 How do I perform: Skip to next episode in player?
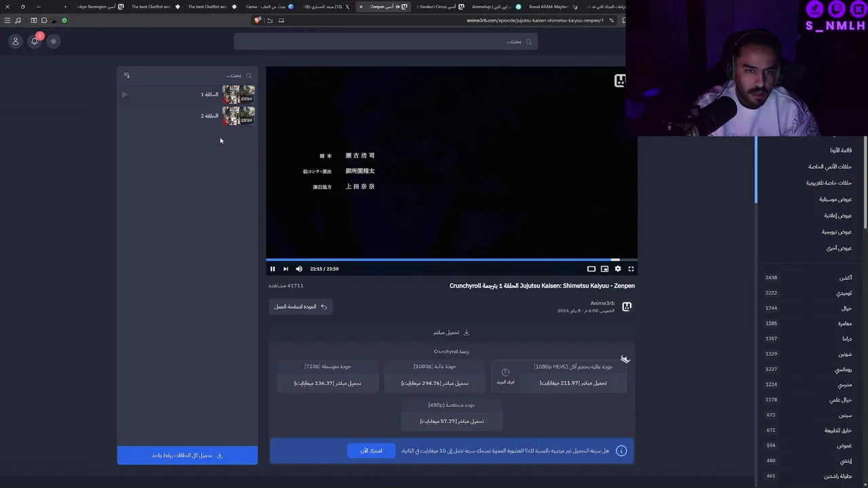[x=285, y=269]
